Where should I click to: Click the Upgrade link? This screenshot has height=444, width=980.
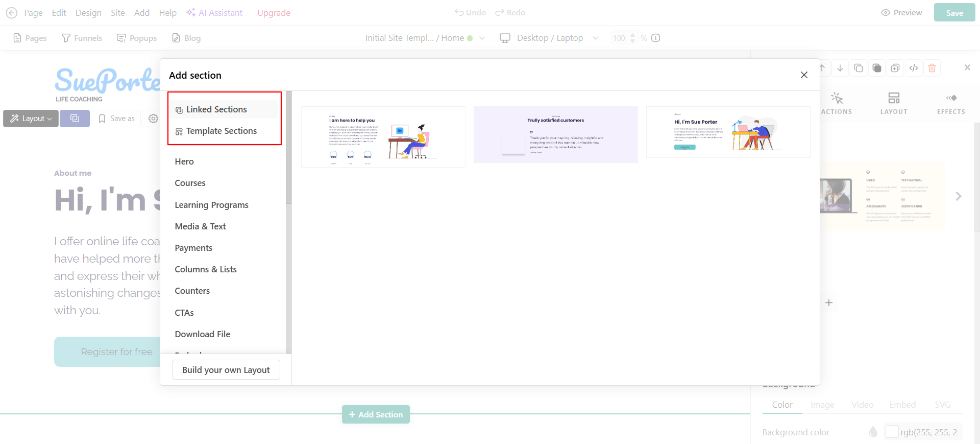(x=274, y=13)
